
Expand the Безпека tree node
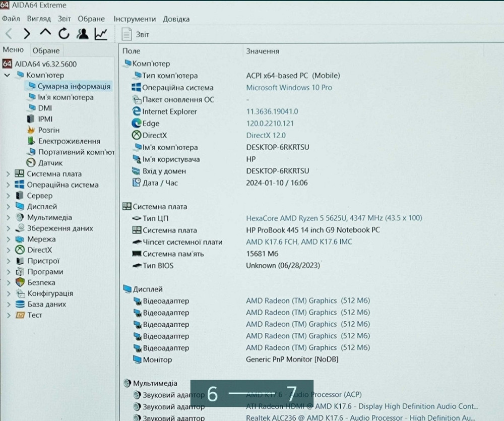(8, 283)
